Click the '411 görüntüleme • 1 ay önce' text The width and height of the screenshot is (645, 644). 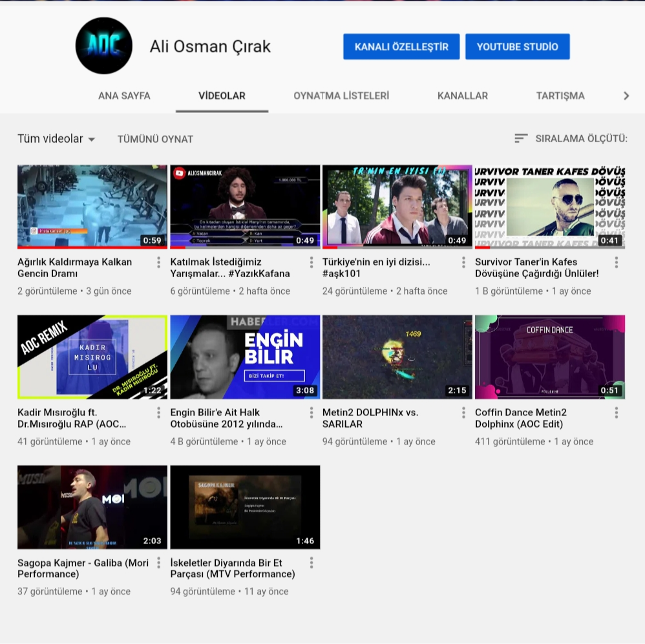coord(534,442)
